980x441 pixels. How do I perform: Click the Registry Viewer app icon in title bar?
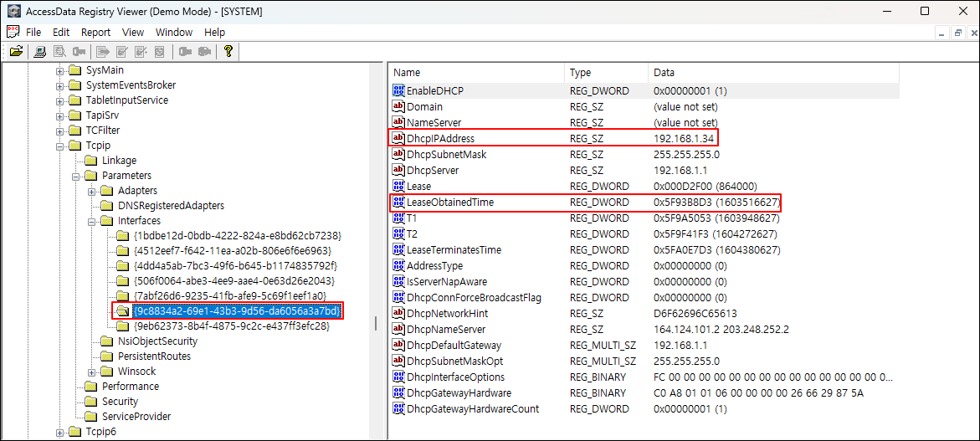coord(12,11)
